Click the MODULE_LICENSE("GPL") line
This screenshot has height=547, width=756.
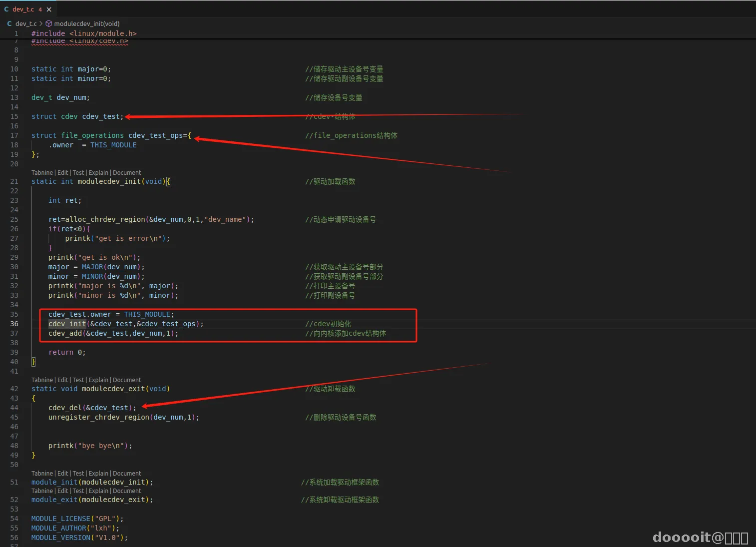(x=77, y=519)
